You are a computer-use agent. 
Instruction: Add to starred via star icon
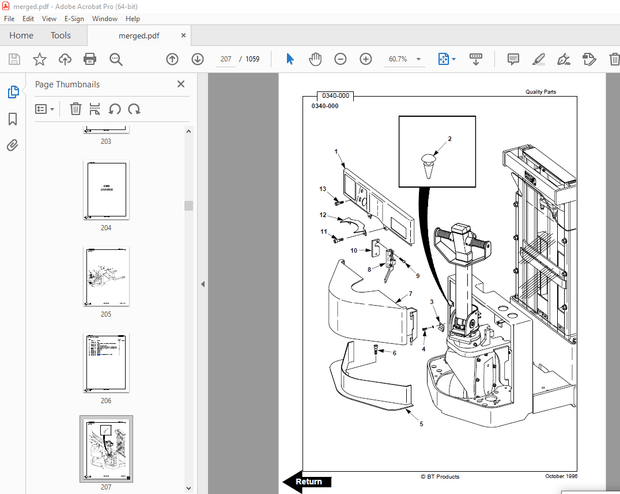[40, 59]
